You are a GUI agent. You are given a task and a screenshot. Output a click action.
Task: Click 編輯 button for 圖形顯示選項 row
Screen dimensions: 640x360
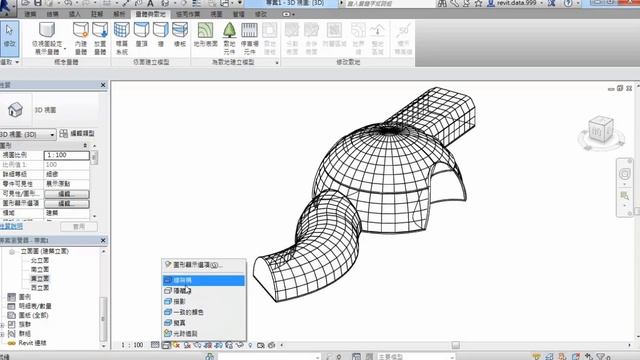pyautogui.click(x=67, y=203)
